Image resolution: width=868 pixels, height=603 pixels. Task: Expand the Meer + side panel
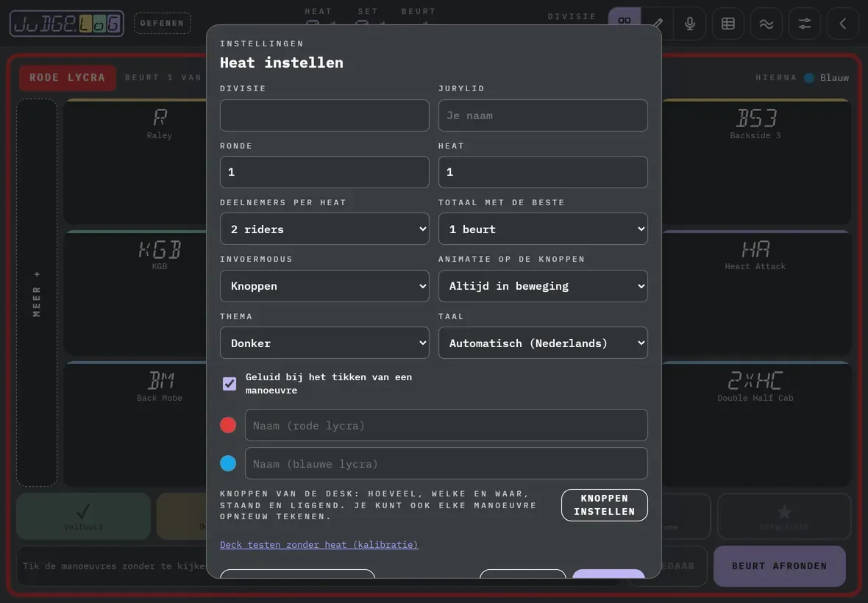pyautogui.click(x=37, y=293)
